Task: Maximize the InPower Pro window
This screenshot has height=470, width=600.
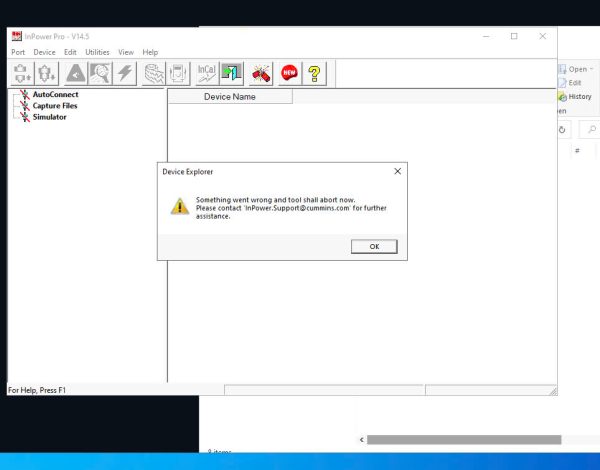Action: (x=514, y=36)
